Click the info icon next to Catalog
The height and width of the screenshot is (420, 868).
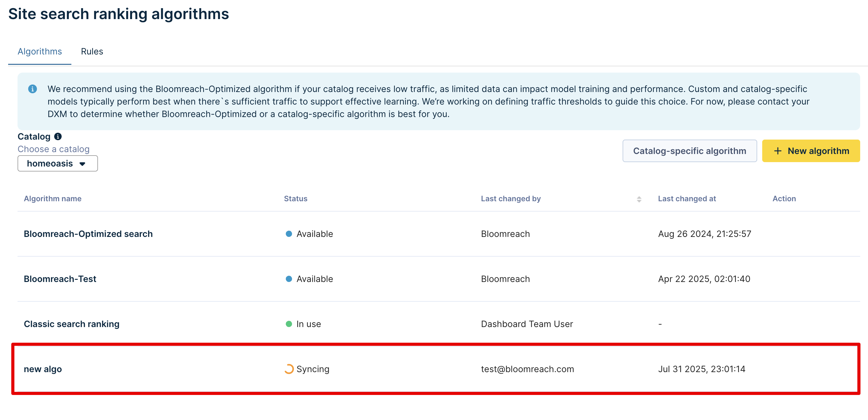(x=58, y=136)
